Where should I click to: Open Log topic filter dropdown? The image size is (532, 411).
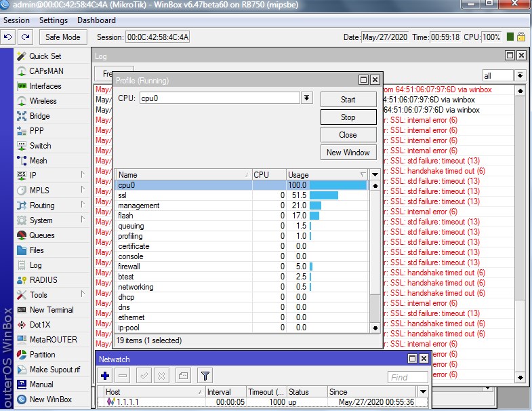click(x=520, y=75)
